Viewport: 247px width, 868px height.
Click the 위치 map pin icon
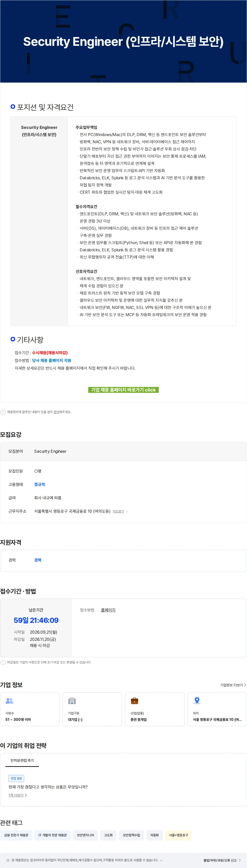pos(197,701)
